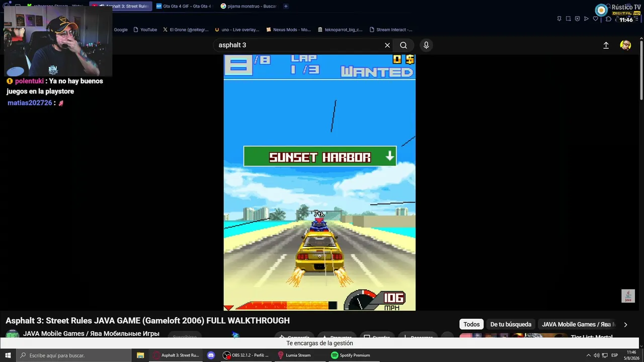Open the browser extensions puzzle icon
This screenshot has width=644, height=362.
click(608, 19)
